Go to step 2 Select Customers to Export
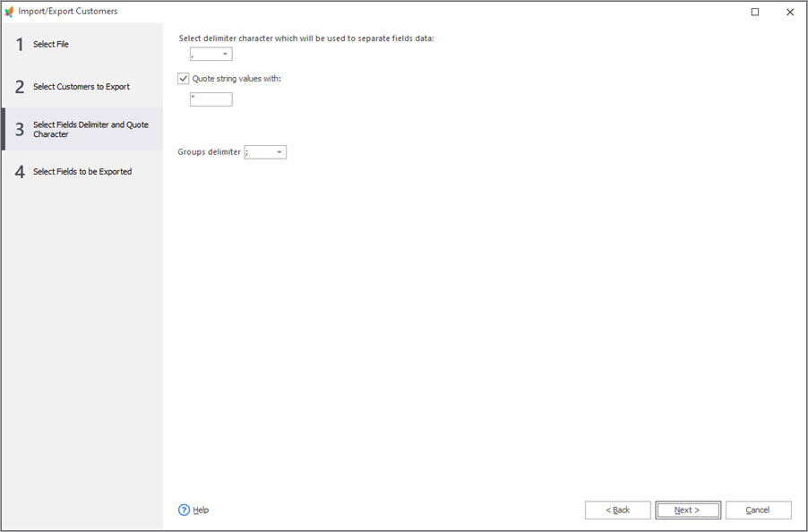The width and height of the screenshot is (808, 532). click(x=82, y=87)
